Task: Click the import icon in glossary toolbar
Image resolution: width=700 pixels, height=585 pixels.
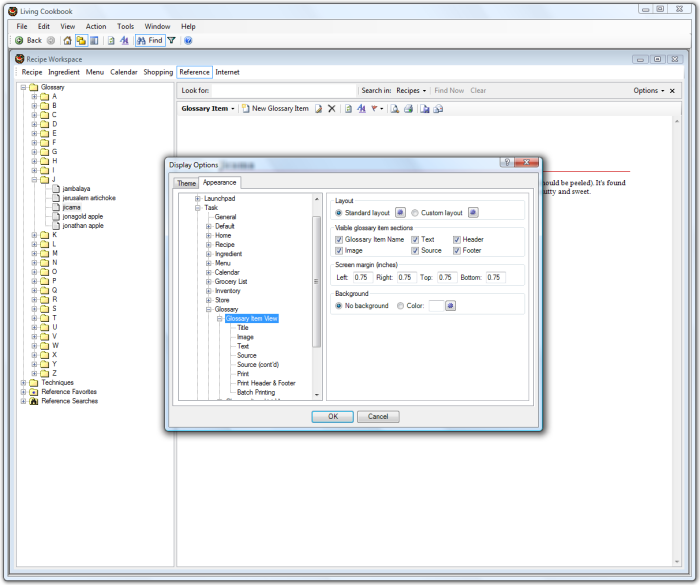Action: [425, 109]
